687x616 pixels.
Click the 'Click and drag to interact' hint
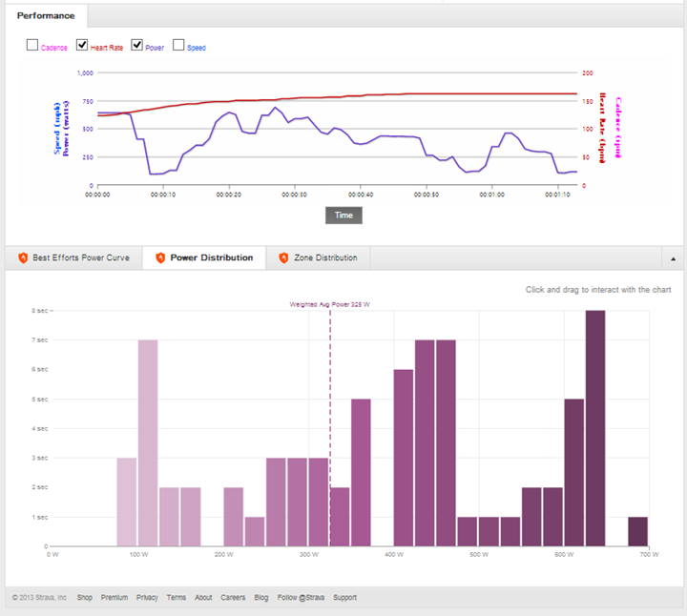[x=598, y=290]
